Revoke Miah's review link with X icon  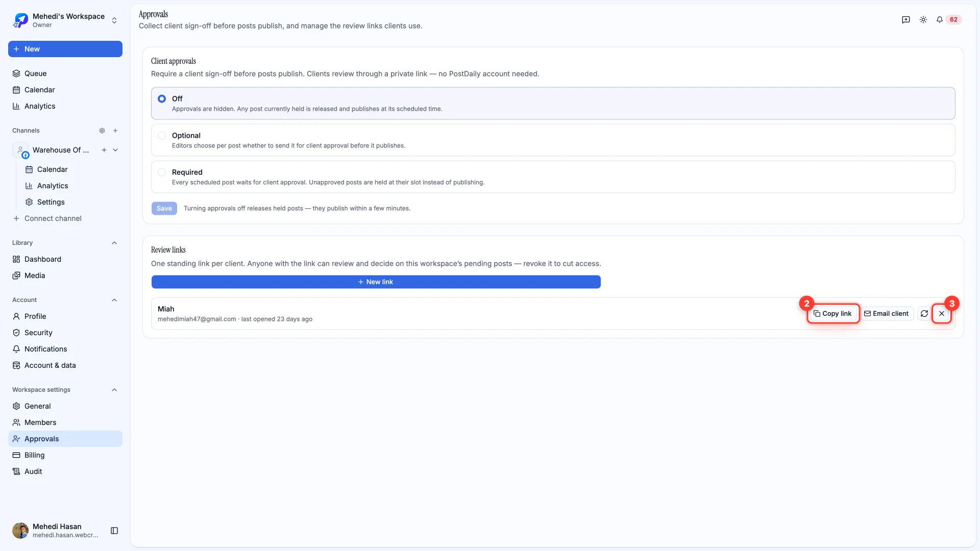[942, 314]
